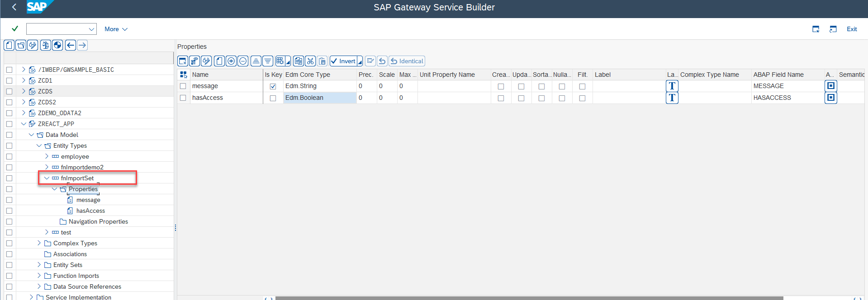This screenshot has height=300, width=868.
Task: Check Sortable checkbox in hasAccess row
Action: (x=541, y=98)
